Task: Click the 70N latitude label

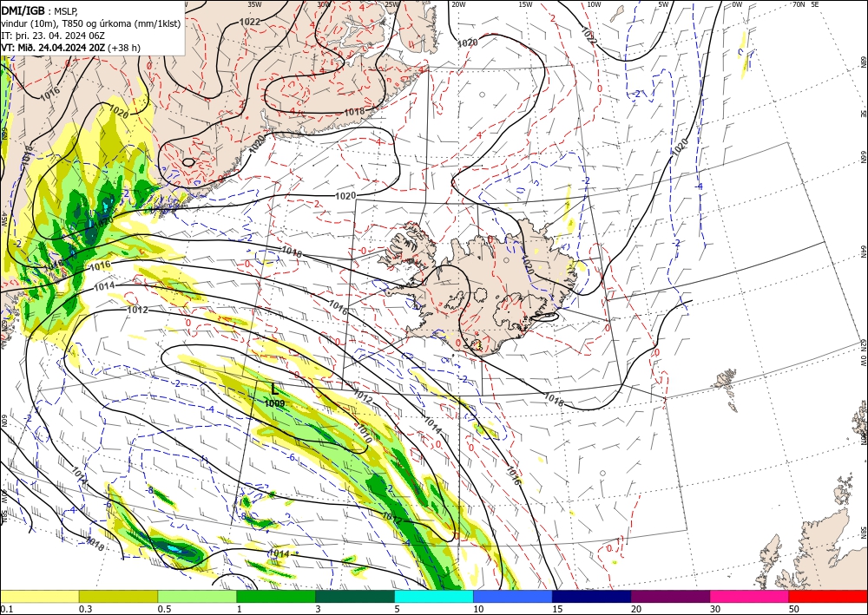Action: [799, 3]
